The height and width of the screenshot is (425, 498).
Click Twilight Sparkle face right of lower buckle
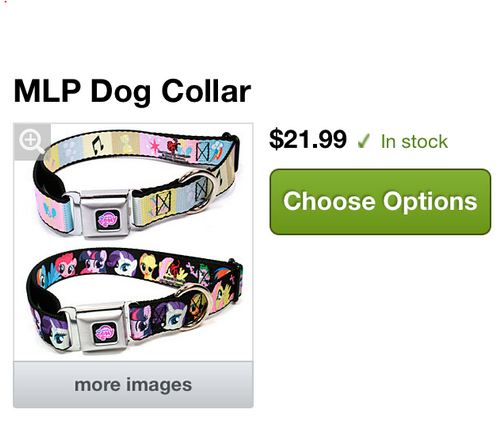[141, 322]
